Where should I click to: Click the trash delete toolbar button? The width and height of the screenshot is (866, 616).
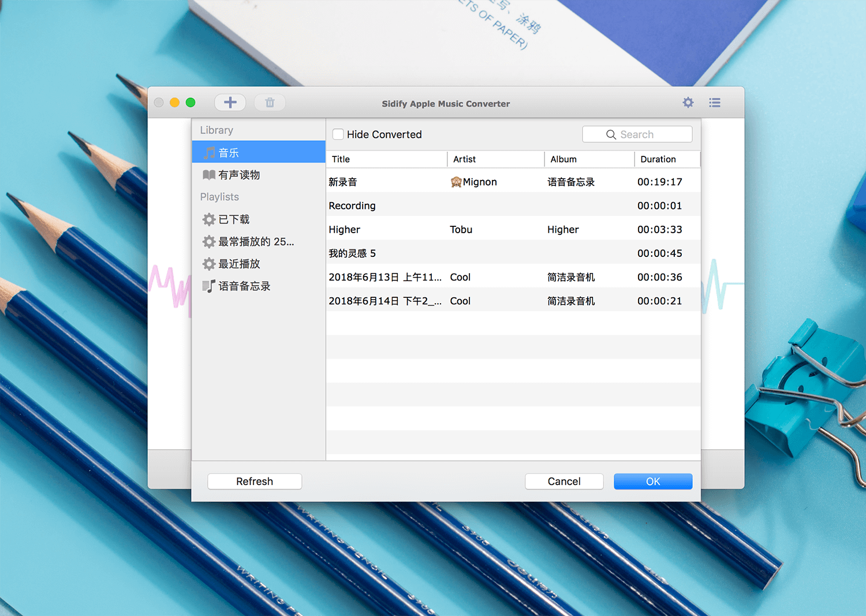click(x=270, y=103)
